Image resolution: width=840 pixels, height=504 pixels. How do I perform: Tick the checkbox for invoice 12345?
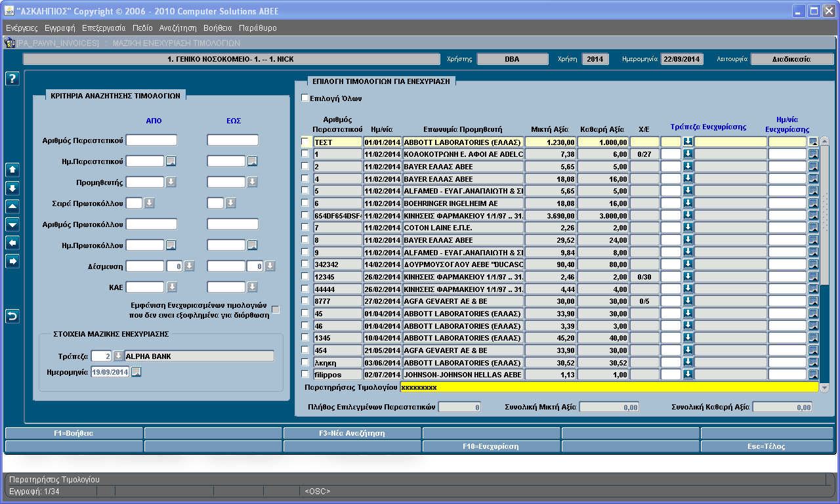click(x=304, y=276)
